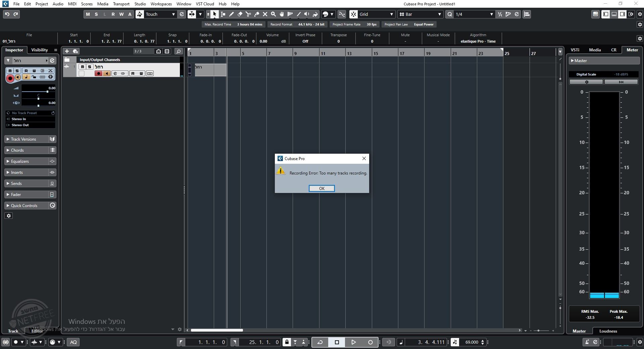The width and height of the screenshot is (644, 349).
Task: Toggle Solo on the audio track row
Action: (x=89, y=67)
